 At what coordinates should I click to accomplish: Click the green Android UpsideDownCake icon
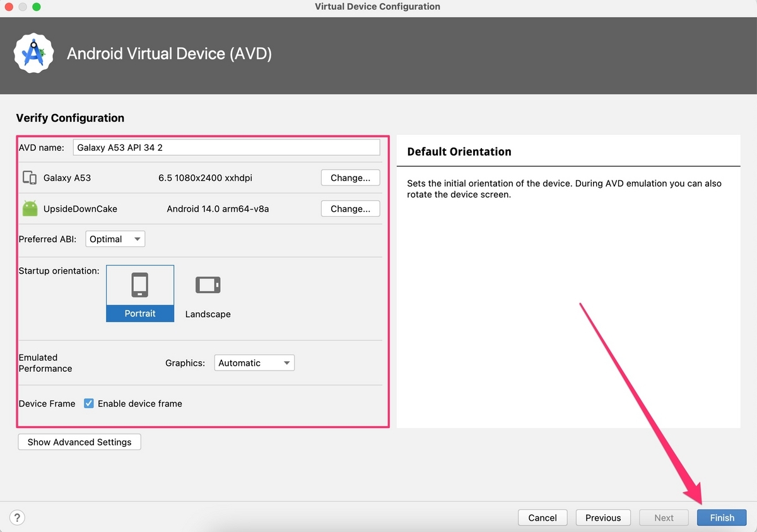(x=30, y=209)
